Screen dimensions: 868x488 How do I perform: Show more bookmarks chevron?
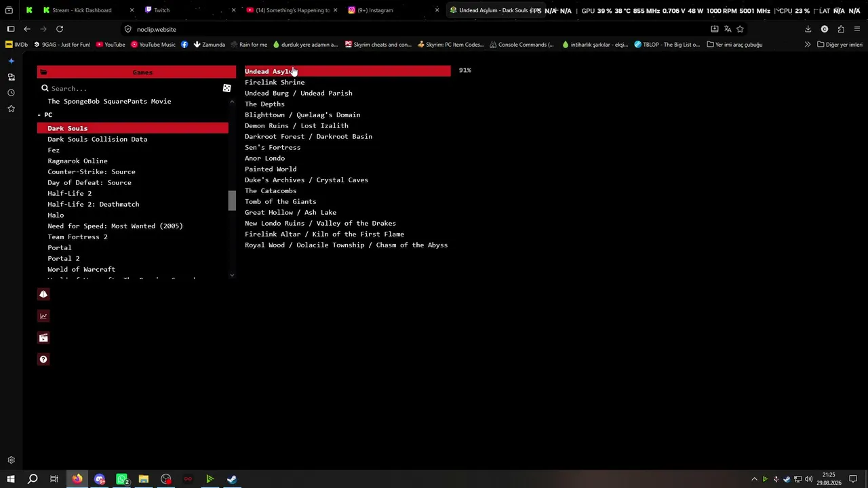click(x=807, y=45)
